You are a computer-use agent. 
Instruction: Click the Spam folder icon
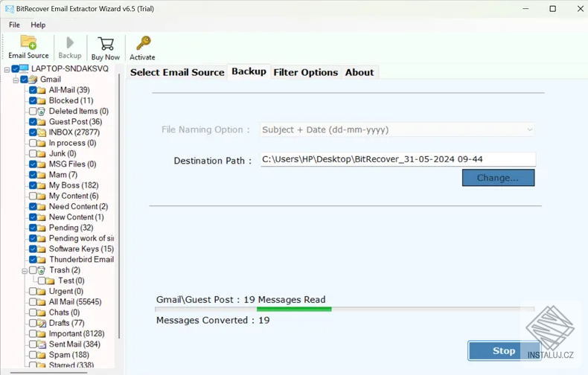click(41, 355)
